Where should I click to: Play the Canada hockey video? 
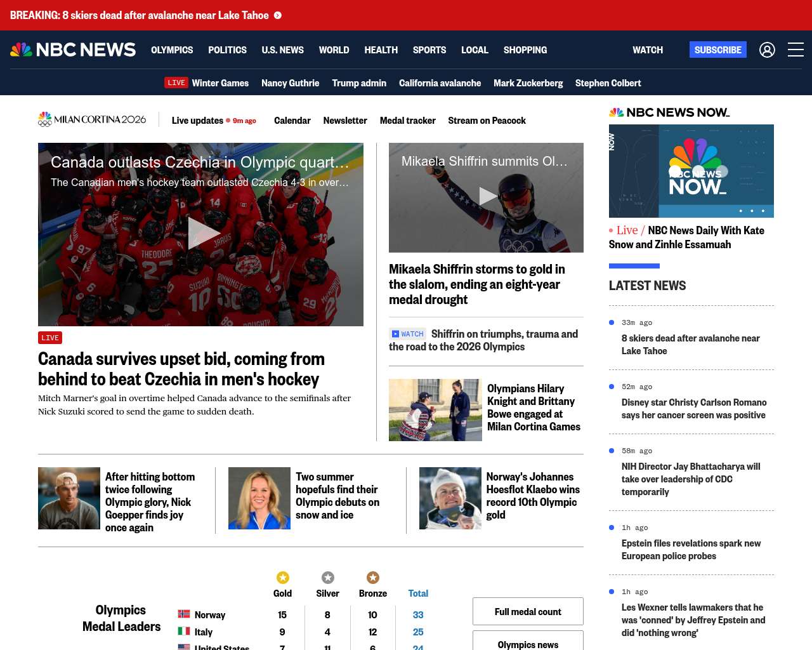tap(201, 234)
